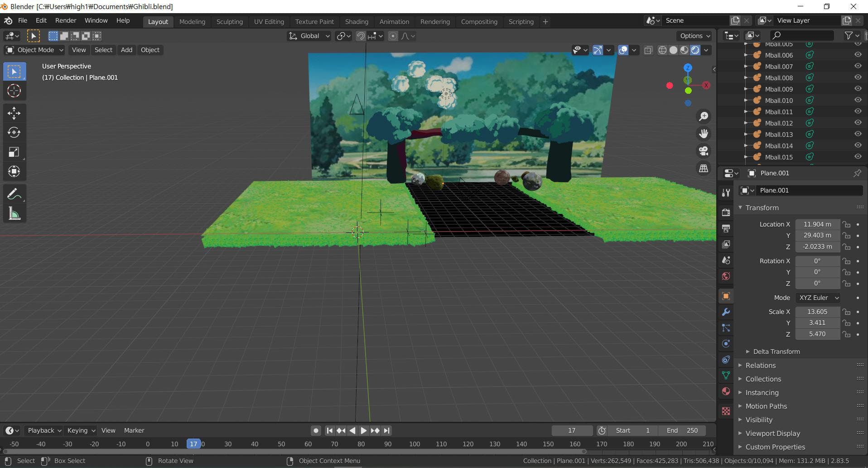Open the Physics properties tab
Viewport: 868px width, 468px height.
point(726,343)
